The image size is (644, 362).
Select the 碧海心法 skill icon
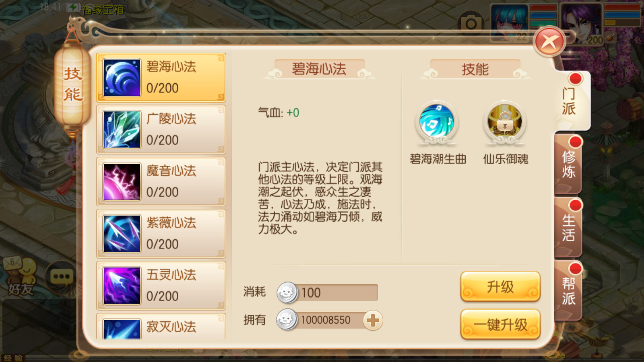point(122,78)
